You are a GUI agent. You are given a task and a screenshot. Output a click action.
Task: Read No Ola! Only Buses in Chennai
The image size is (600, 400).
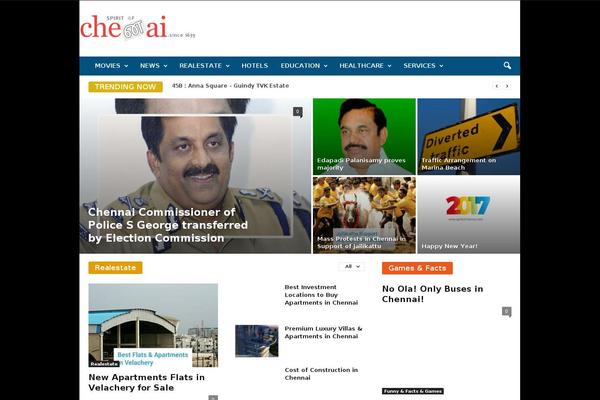click(432, 294)
